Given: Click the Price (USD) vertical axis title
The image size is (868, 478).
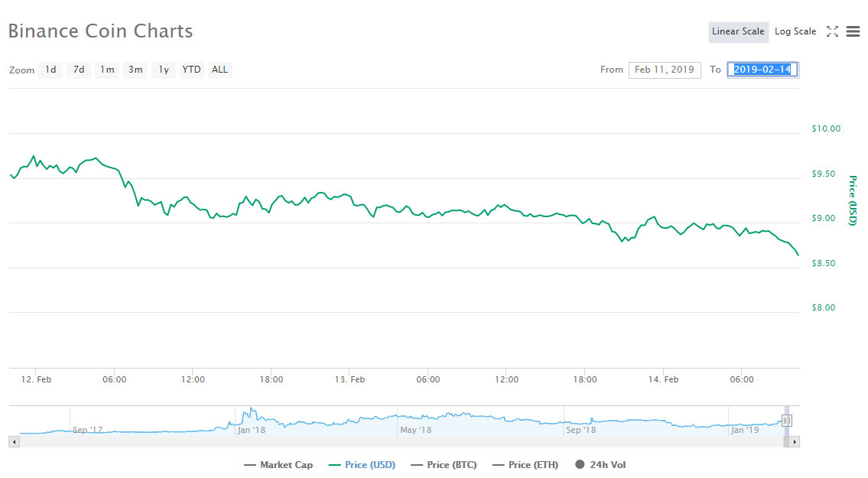Looking at the screenshot, I should click(853, 200).
